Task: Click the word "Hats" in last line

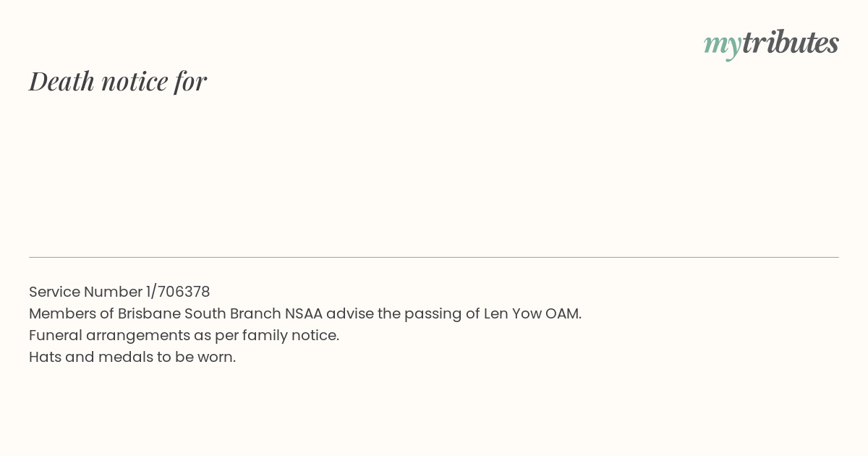Action: click(x=45, y=357)
